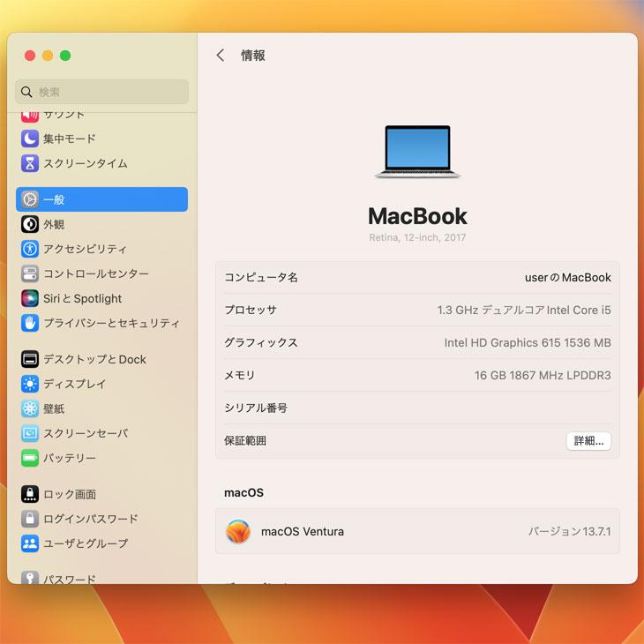Click the green full-screen window button
The image size is (644, 644).
65,56
